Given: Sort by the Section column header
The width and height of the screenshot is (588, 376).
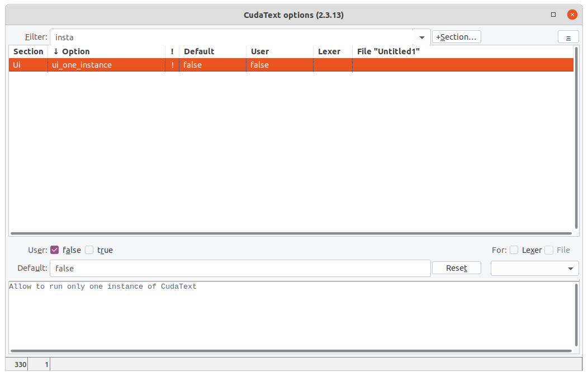Looking at the screenshot, I should click(x=29, y=51).
